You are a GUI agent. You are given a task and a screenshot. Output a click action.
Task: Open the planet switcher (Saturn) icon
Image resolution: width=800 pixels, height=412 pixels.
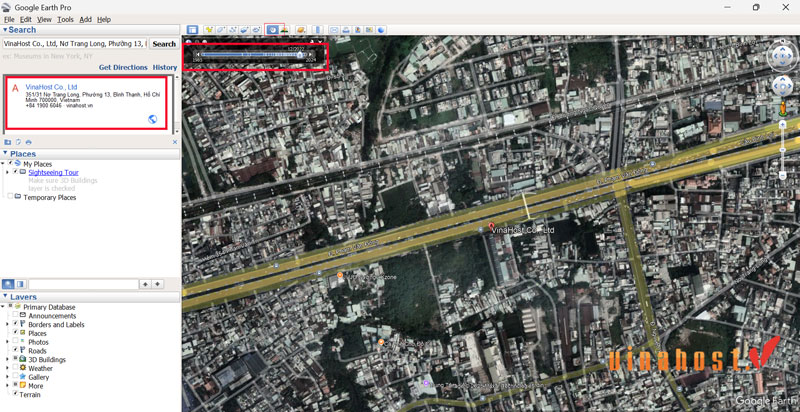pos(301,30)
